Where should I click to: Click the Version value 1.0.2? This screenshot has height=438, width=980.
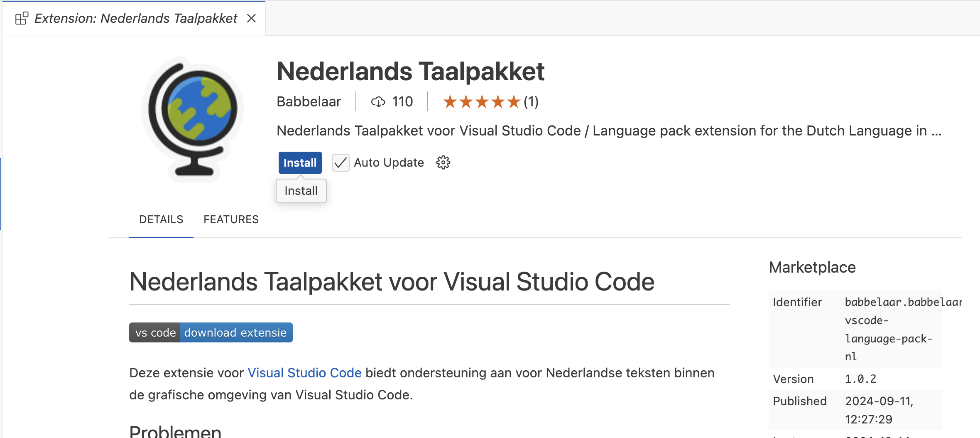pos(860,379)
